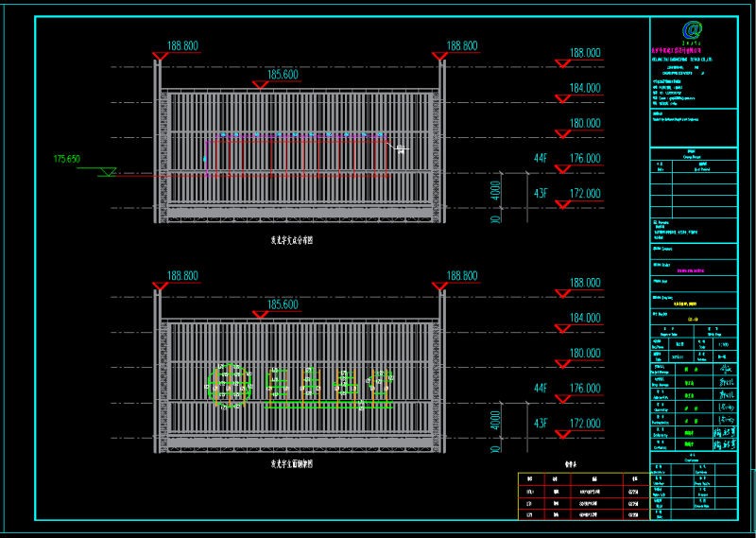The height and width of the screenshot is (538, 756).
Task: Select the green 175.650 elevation marker
Action: click(67, 158)
